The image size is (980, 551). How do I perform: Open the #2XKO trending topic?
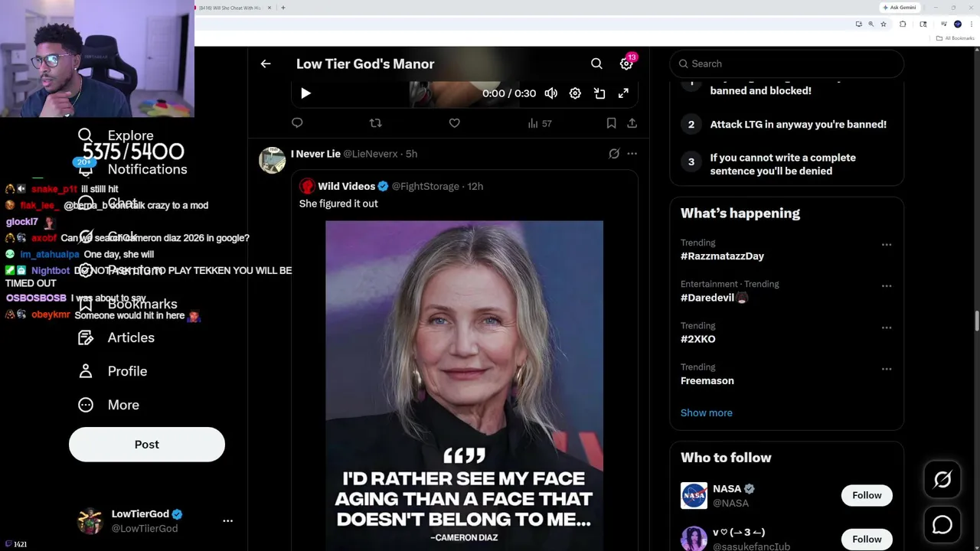(698, 339)
